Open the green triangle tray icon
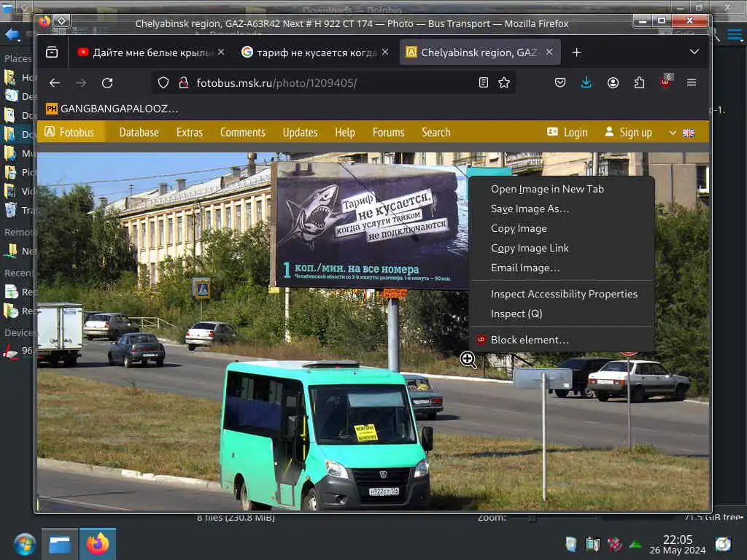The height and width of the screenshot is (560, 747). pos(635,544)
